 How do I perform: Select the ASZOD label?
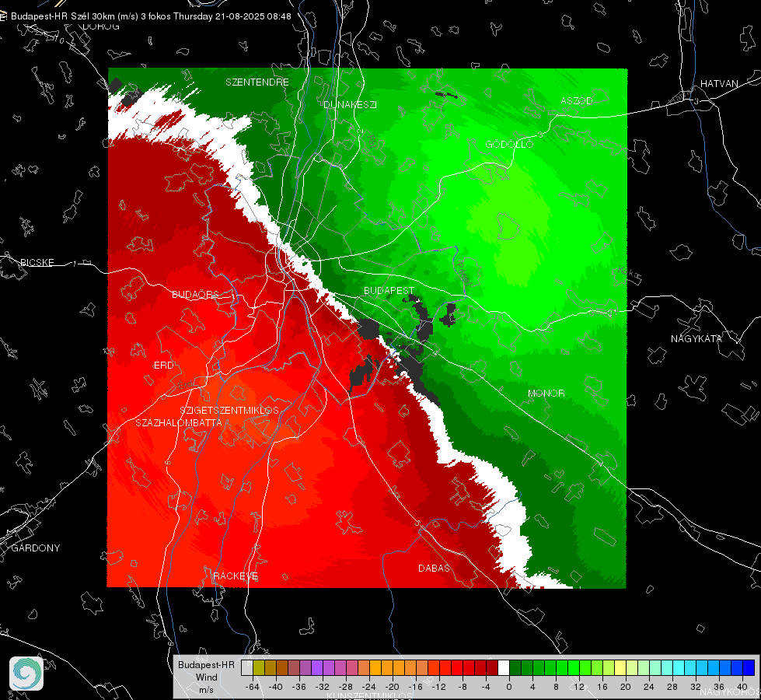coord(577,100)
